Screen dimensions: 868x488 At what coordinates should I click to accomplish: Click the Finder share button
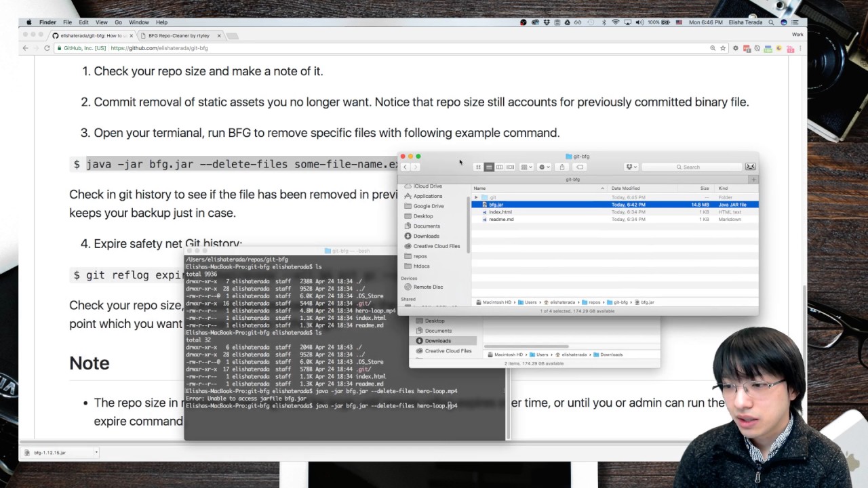click(x=561, y=167)
